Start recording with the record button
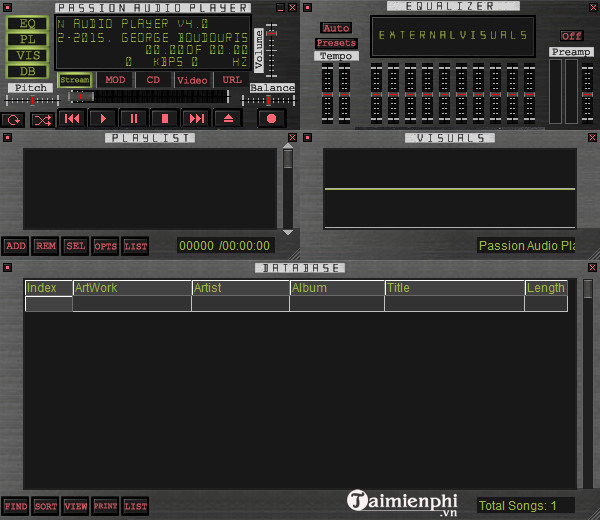Viewport: 600px width, 520px height. click(x=271, y=119)
